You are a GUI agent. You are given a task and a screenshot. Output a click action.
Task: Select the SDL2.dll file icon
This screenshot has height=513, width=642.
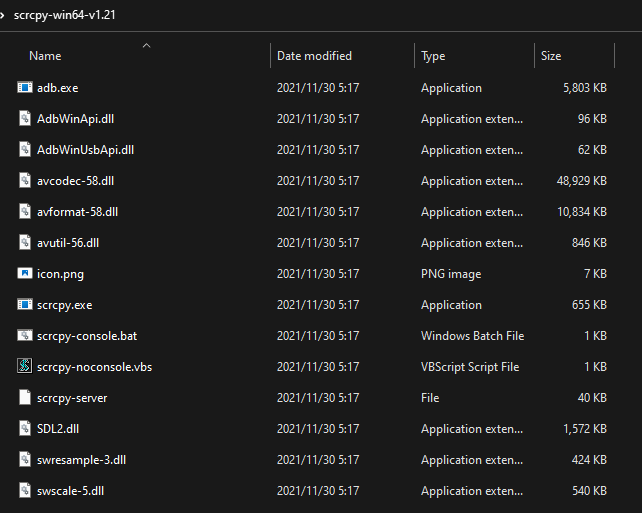[26, 429]
